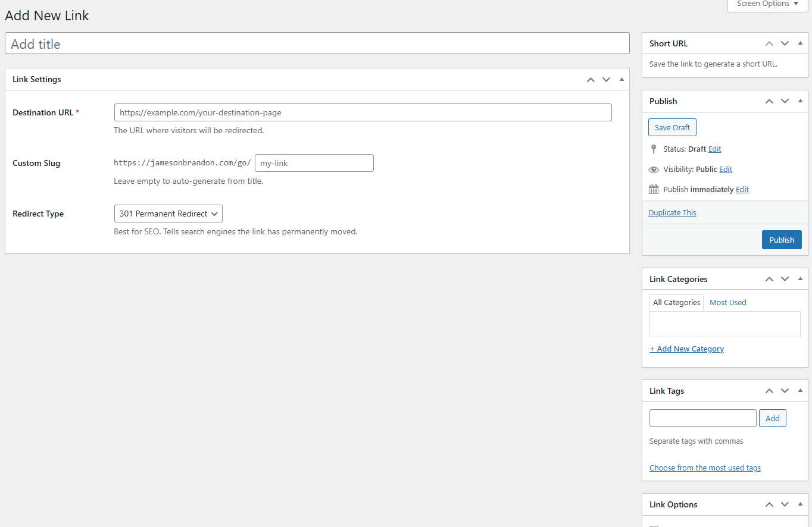Click the Publish button

click(782, 239)
